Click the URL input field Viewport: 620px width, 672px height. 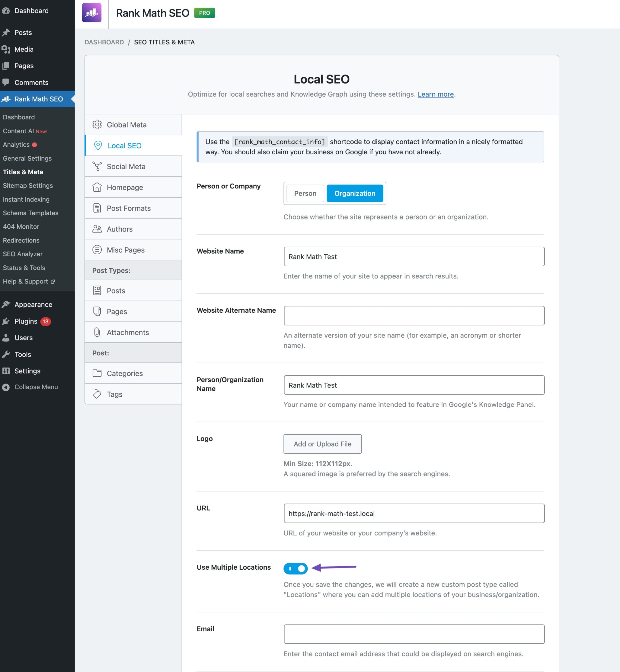coord(414,513)
